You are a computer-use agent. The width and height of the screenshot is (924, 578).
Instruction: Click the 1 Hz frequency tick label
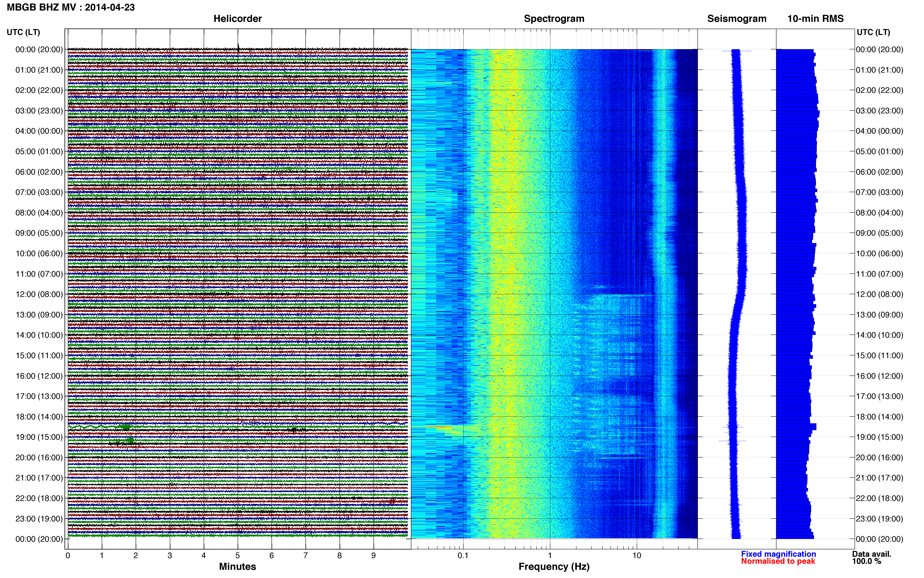point(550,555)
